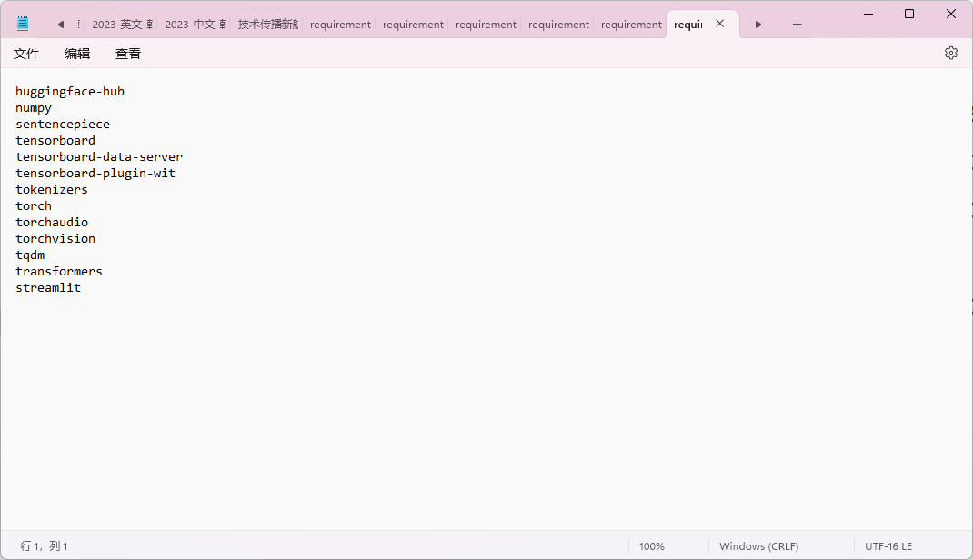Click the 100% zoom level in status bar
Viewport: 973px width, 560px height.
click(651, 546)
